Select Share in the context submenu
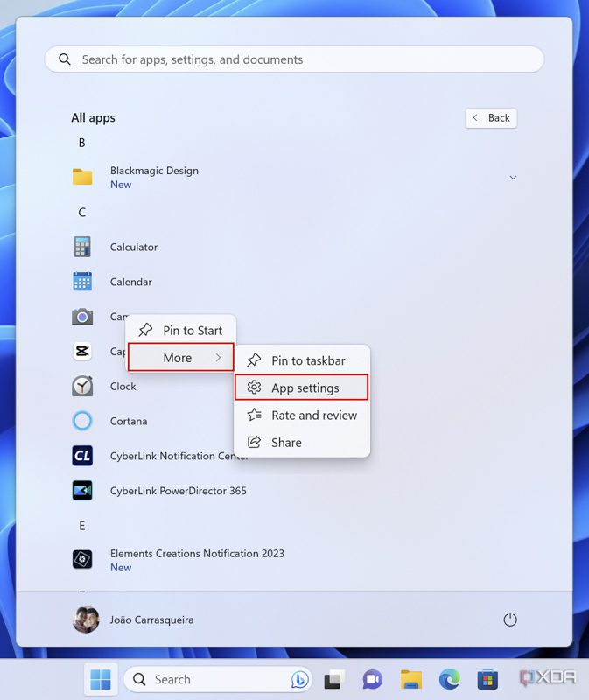Image resolution: width=589 pixels, height=700 pixels. point(302,443)
